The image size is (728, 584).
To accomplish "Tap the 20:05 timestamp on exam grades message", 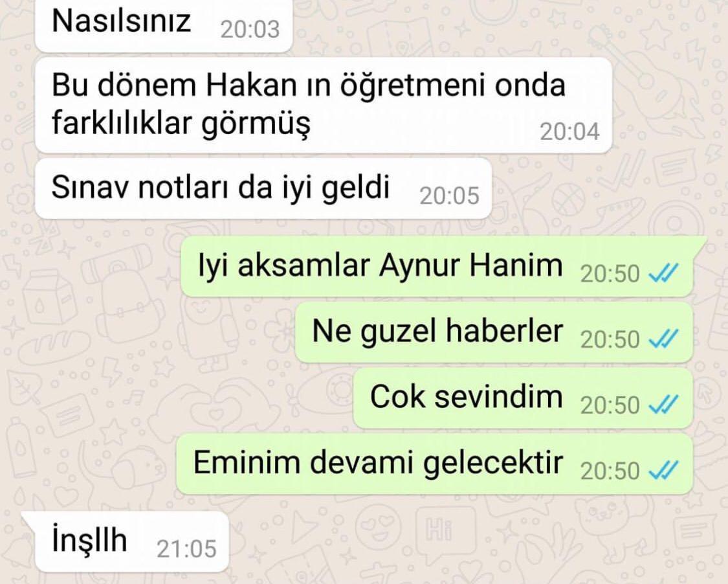I will click(x=449, y=196).
